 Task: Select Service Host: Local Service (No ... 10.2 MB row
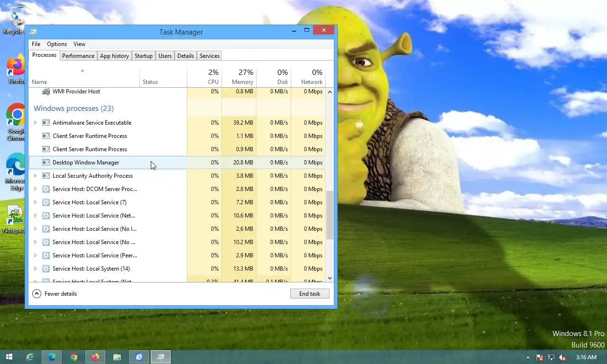177,242
